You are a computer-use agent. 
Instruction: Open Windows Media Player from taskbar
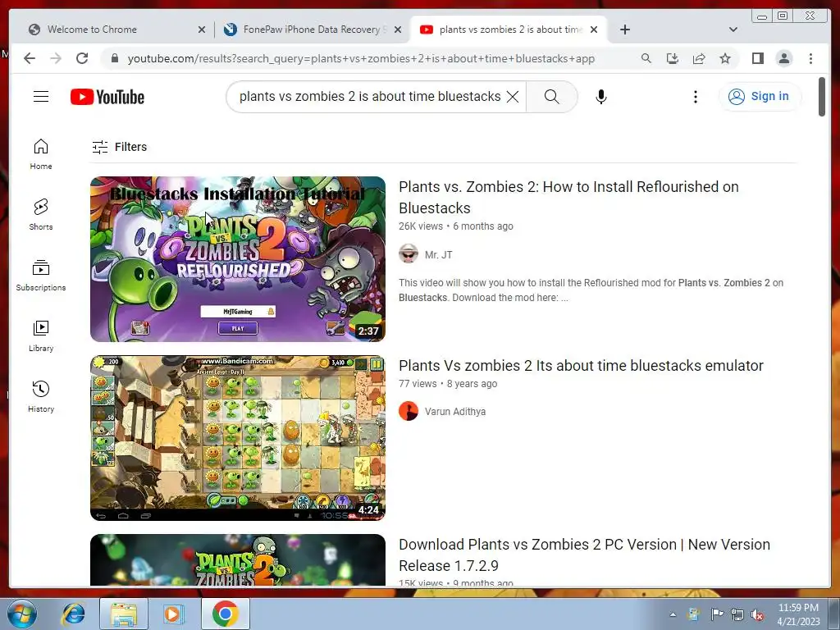click(173, 614)
